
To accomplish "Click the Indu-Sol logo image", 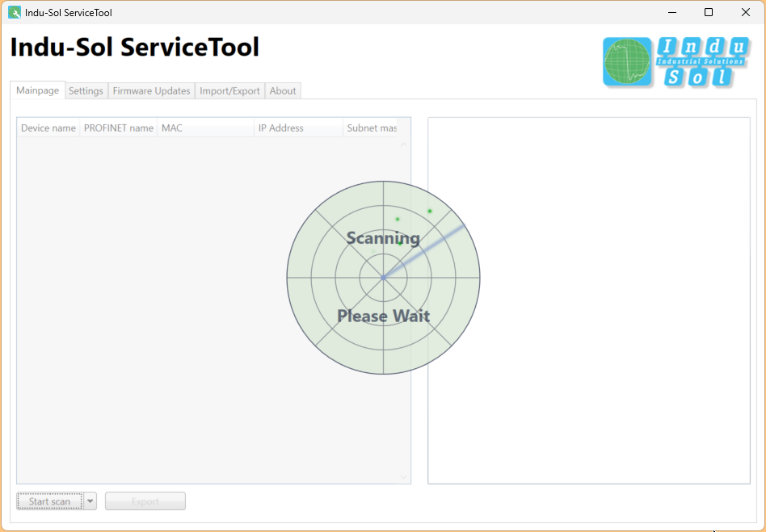I will click(676, 62).
